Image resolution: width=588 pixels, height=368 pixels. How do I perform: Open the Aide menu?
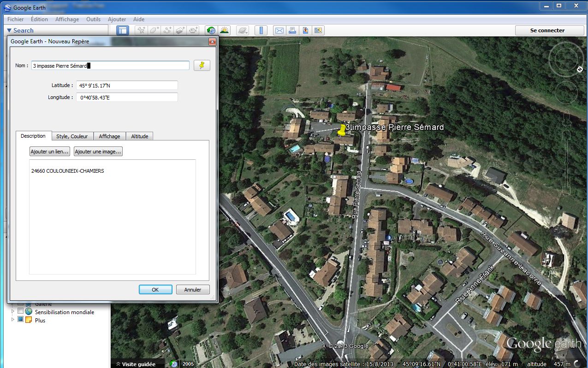pyautogui.click(x=139, y=19)
